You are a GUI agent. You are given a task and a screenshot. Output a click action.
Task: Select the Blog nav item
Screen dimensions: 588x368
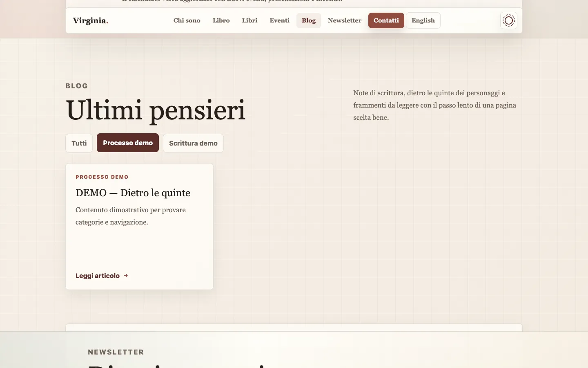309,20
